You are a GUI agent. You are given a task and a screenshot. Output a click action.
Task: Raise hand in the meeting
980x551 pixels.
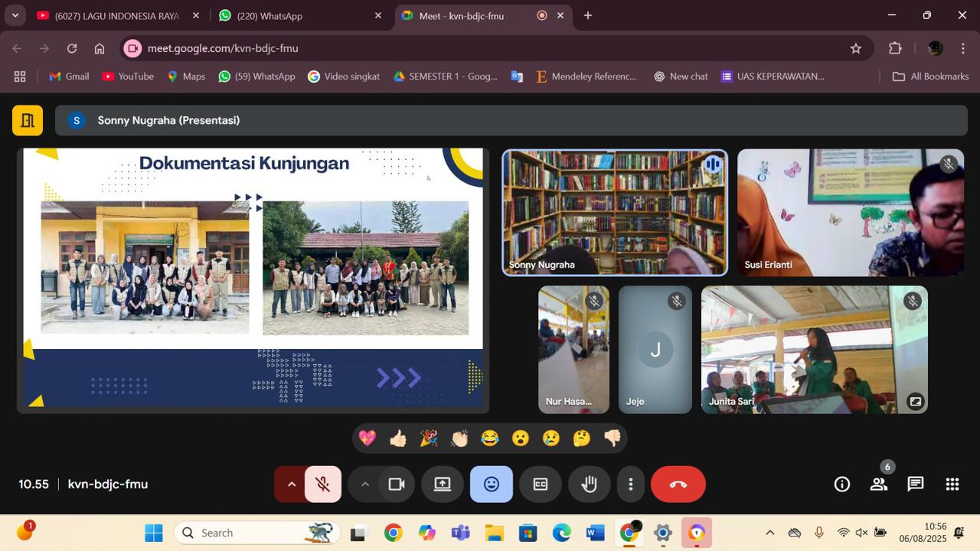[589, 484]
